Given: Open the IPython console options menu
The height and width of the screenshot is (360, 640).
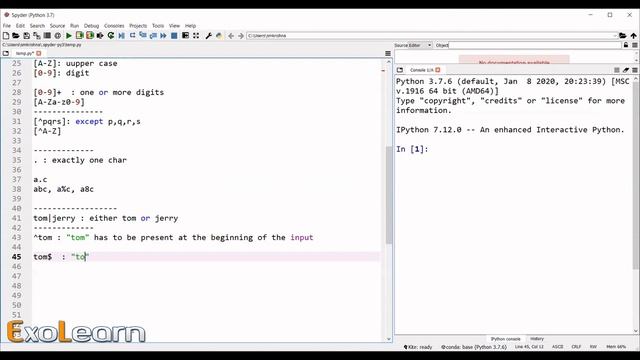Looking at the screenshot, I should click(635, 70).
